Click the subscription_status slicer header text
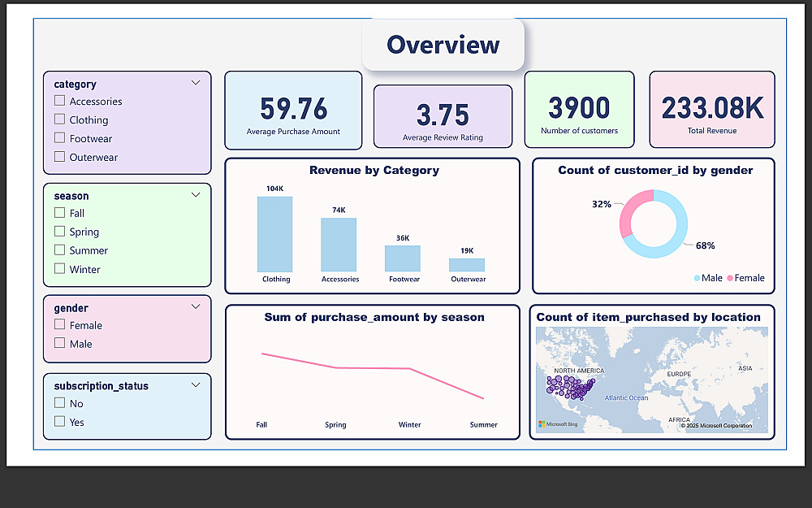 click(x=101, y=385)
